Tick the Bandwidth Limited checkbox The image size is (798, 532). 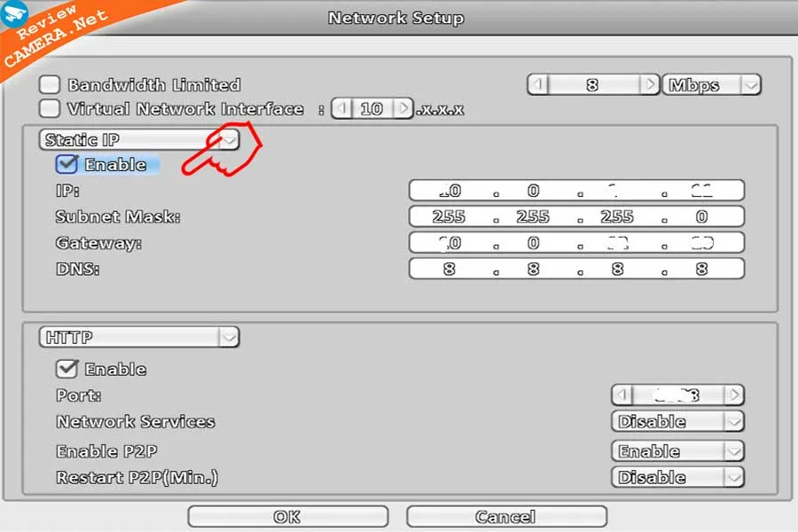50,84
